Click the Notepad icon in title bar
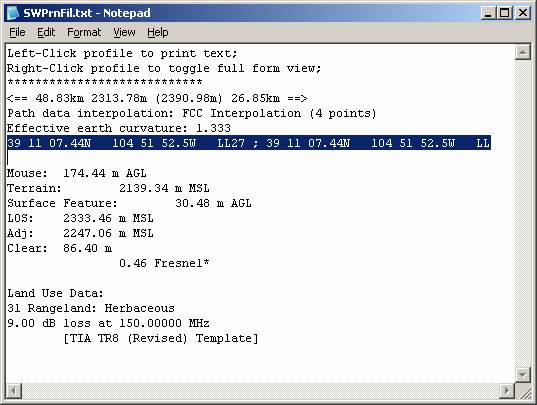The image size is (537, 405). tap(13, 13)
